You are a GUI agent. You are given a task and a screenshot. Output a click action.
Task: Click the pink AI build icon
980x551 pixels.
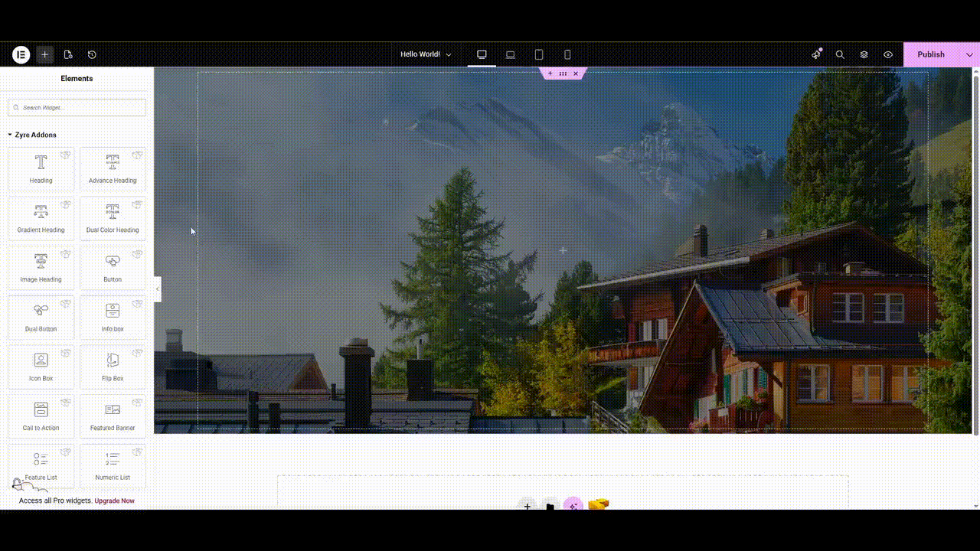click(573, 506)
